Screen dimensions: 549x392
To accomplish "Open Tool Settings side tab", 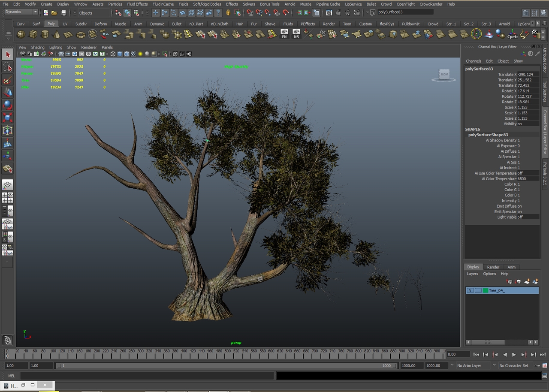I will coord(545,91).
